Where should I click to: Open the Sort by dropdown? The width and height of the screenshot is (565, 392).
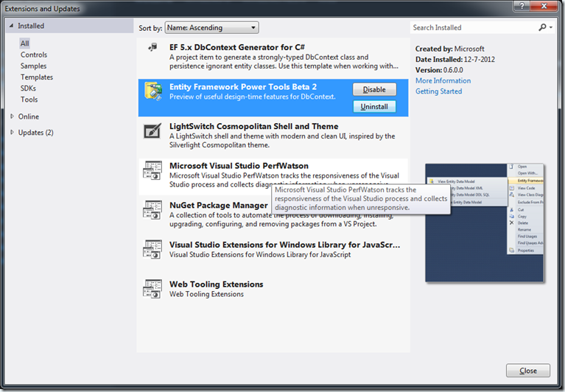(x=211, y=27)
